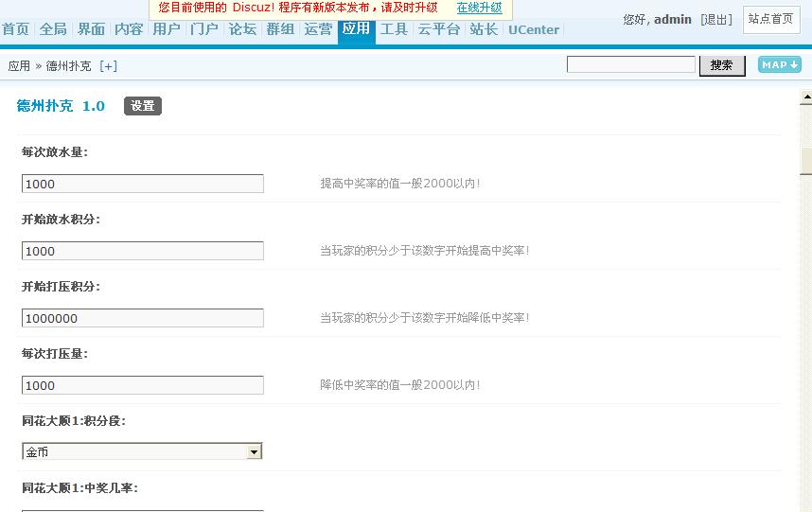
Task: Open the MAP navigation icon
Action: 780,64
